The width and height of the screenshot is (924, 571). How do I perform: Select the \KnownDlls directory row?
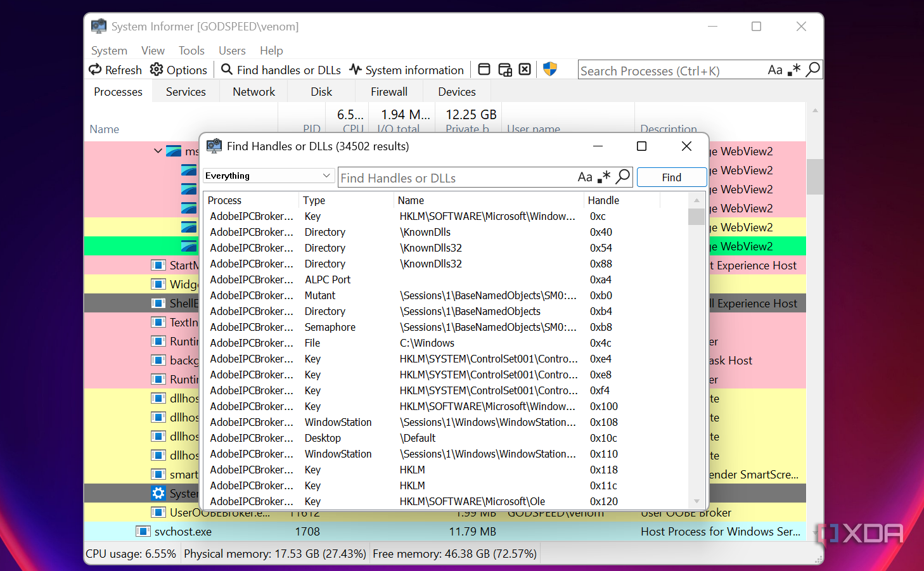(446, 232)
